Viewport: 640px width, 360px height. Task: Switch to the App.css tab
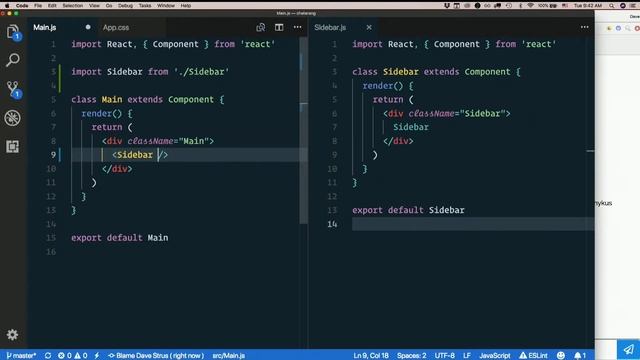[x=116, y=27]
